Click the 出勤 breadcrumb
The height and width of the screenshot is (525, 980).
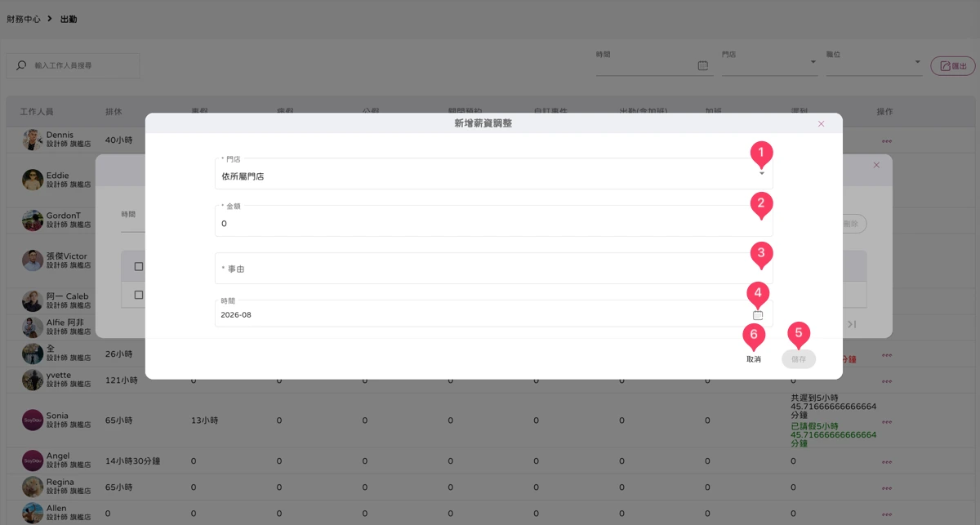pos(69,19)
